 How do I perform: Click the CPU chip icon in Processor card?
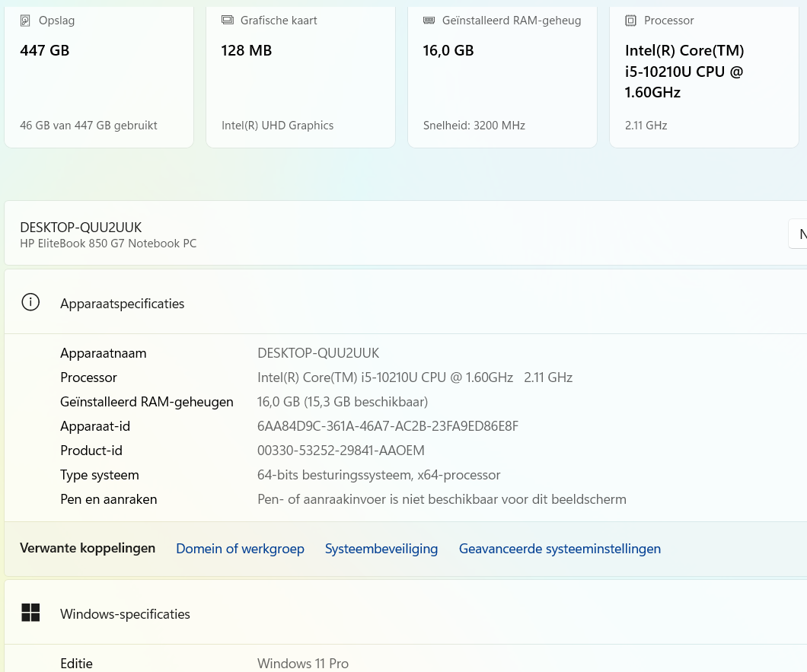tap(630, 21)
